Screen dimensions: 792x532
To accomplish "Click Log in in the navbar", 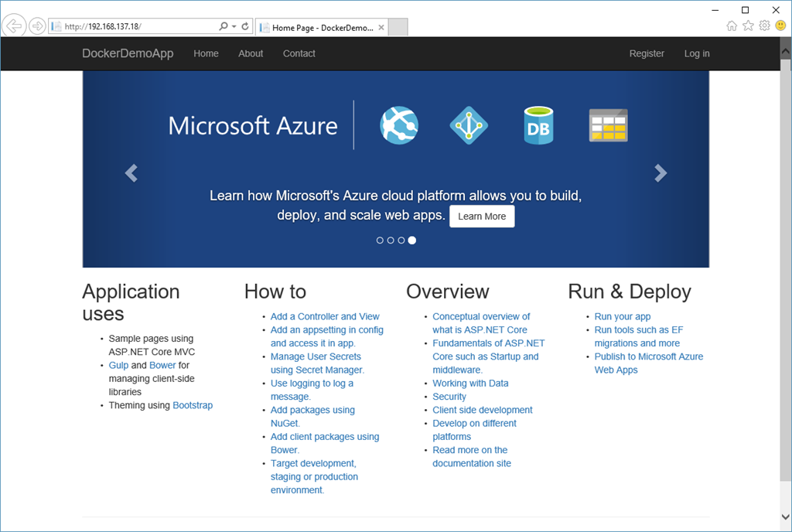I will point(697,53).
